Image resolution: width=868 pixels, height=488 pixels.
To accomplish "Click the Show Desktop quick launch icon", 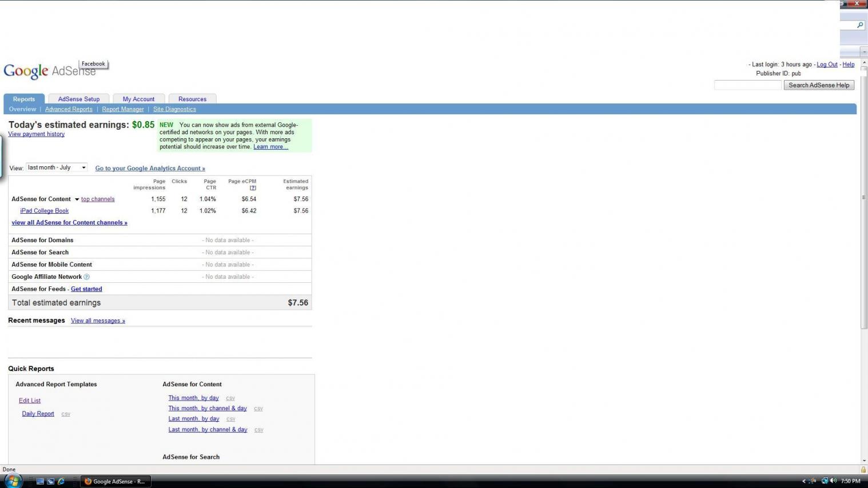I will point(40,481).
